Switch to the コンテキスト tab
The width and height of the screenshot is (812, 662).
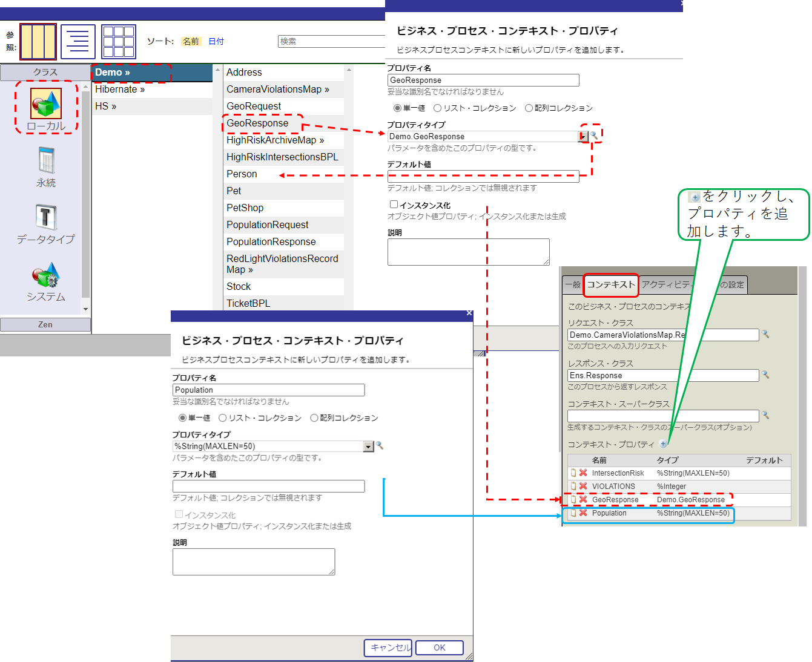pos(610,284)
